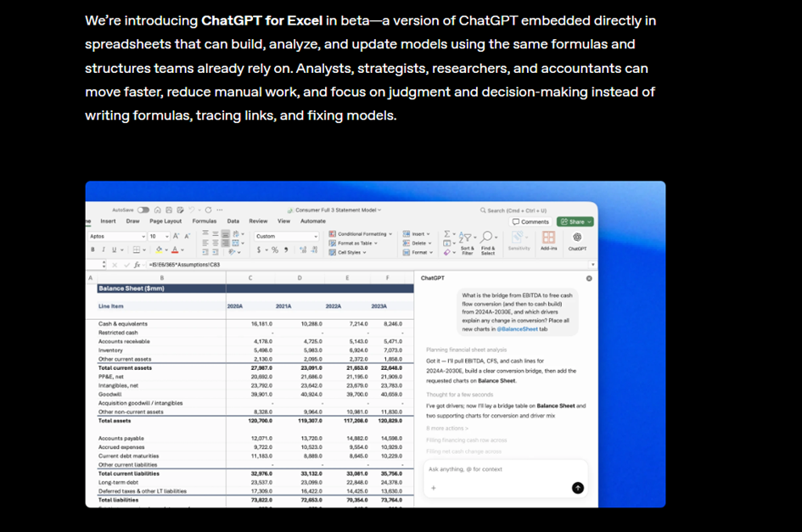Send the message with the arrow button

coord(578,488)
